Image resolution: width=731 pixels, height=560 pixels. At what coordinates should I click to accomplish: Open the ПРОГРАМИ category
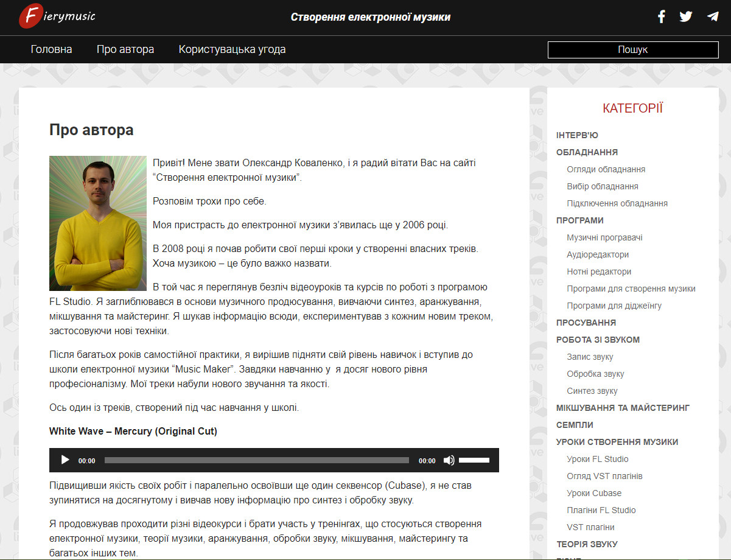[x=580, y=220]
